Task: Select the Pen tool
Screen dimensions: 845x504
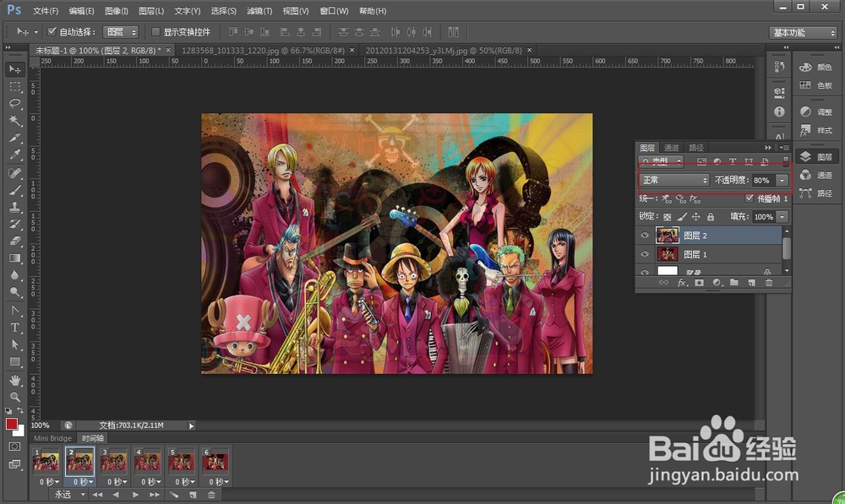Action: pyautogui.click(x=14, y=310)
